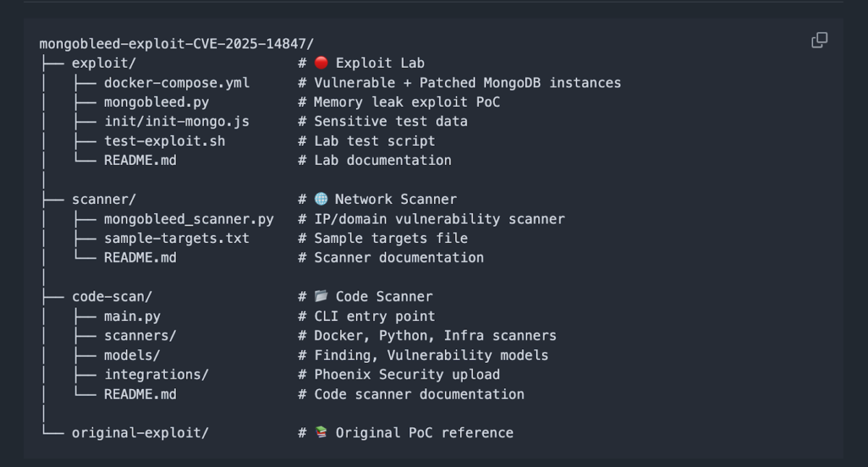Click the scanners/ subfolder entry
The image size is (868, 467).
coord(140,335)
